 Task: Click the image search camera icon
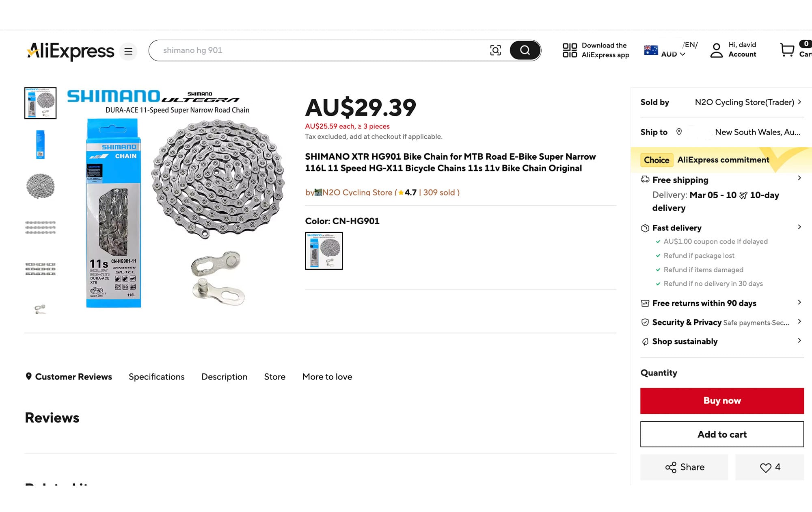pos(495,50)
